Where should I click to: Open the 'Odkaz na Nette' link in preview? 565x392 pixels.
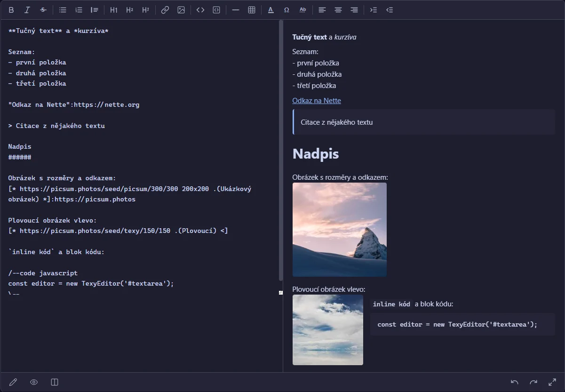[x=317, y=101]
